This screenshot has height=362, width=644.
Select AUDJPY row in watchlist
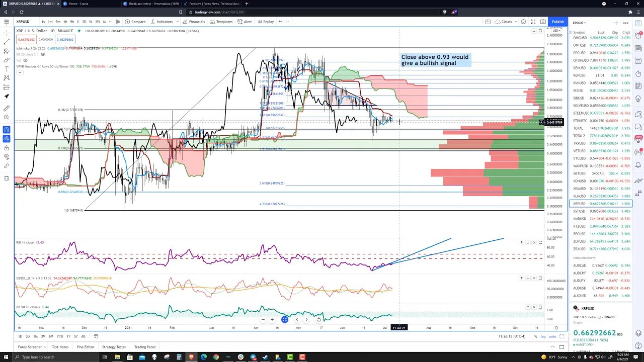pyautogui.click(x=600, y=281)
